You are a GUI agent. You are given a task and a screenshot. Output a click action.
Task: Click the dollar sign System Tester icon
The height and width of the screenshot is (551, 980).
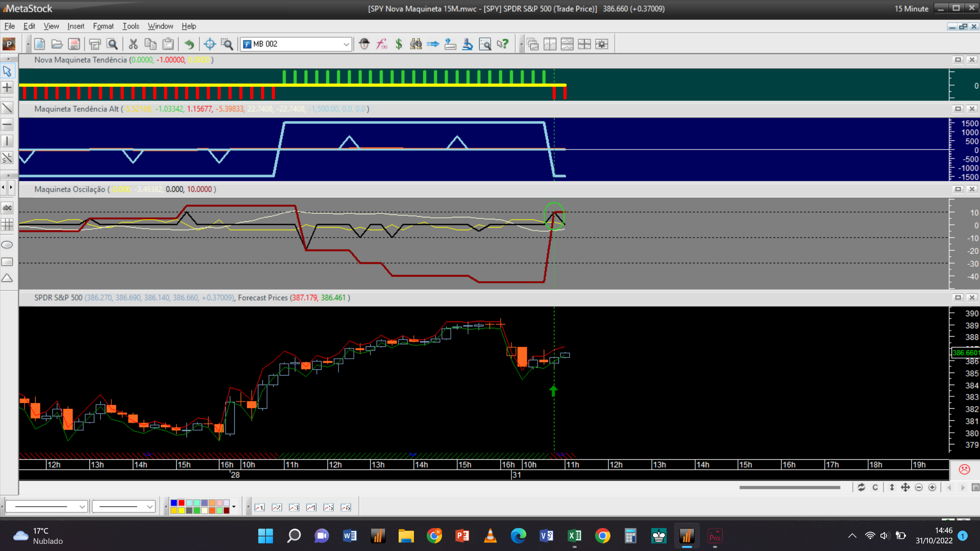399,44
